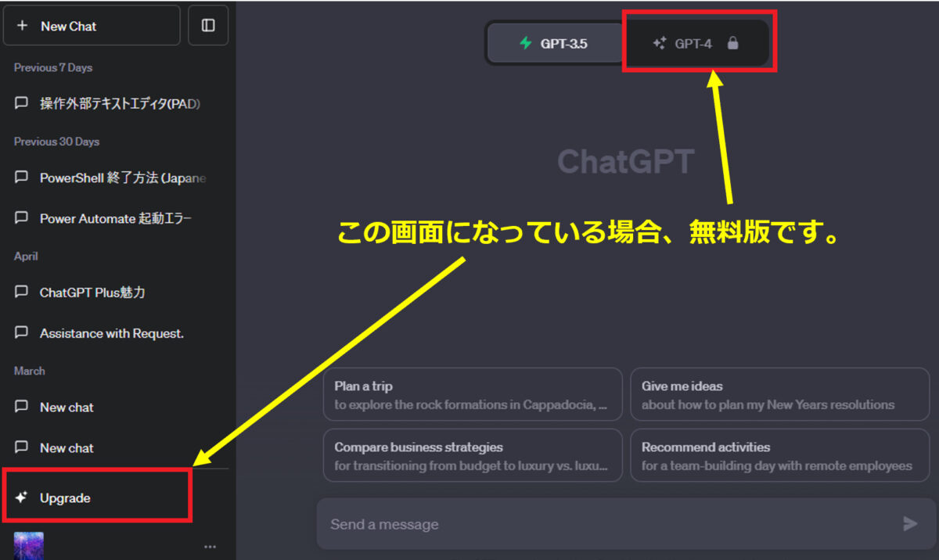939x560 pixels.
Task: Click the plus icon on the New Chat button
Action: pyautogui.click(x=23, y=25)
